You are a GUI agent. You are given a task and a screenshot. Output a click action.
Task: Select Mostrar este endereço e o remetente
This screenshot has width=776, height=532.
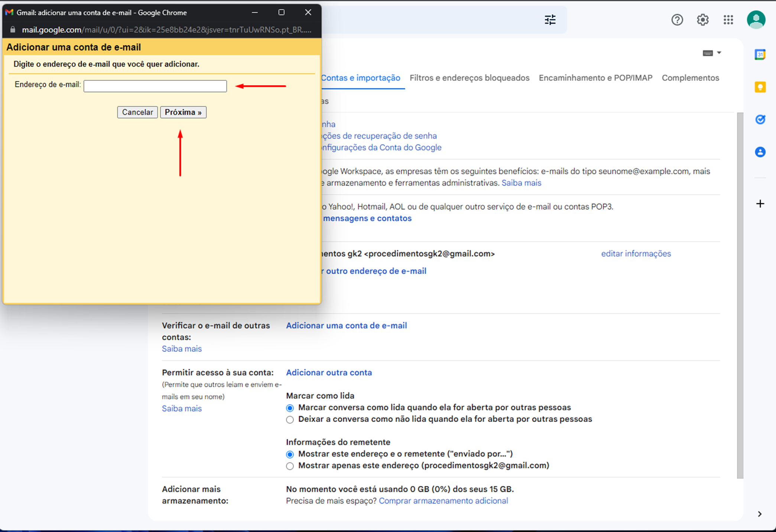(290, 454)
